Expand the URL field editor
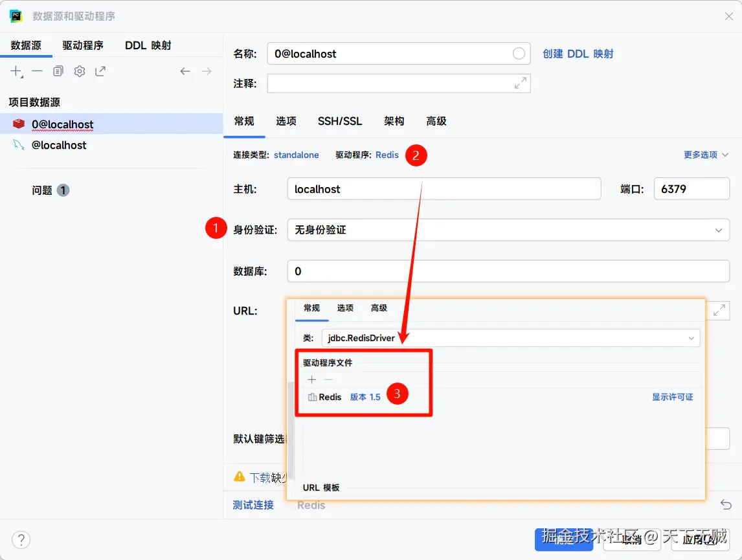Screen dimensions: 742x560 (x=719, y=311)
